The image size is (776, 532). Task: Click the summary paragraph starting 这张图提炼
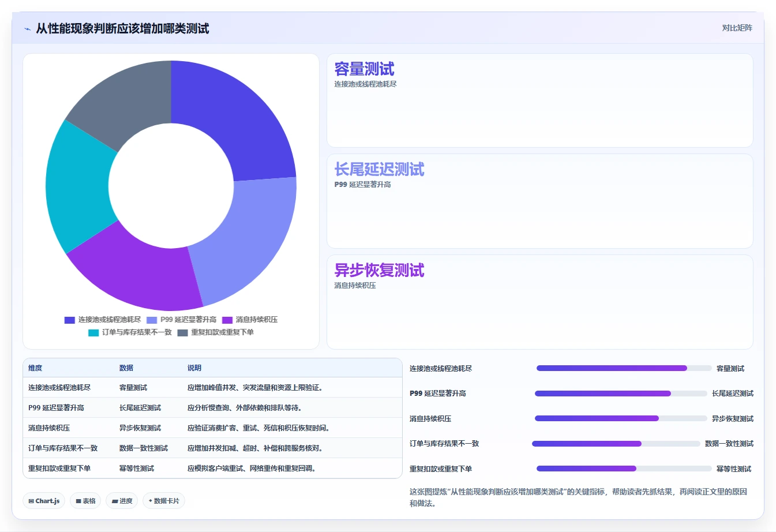pos(578,497)
